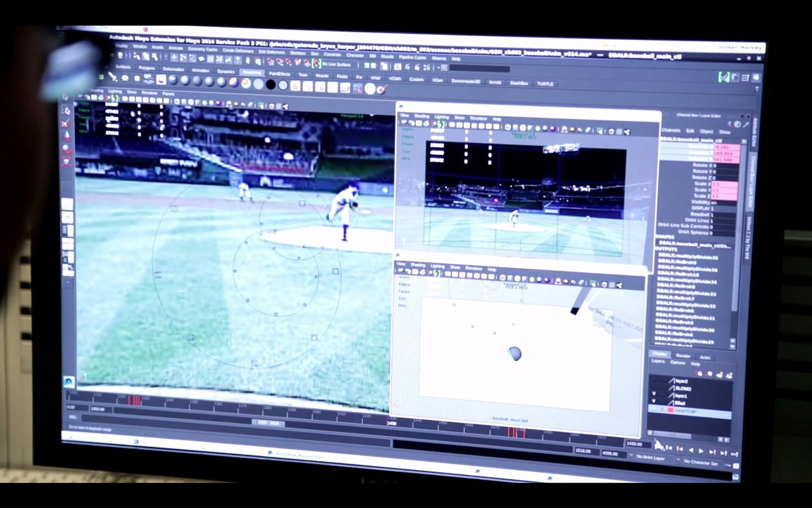Toggle visibility V for layer1
Screen dimensions: 812x508
(654, 395)
